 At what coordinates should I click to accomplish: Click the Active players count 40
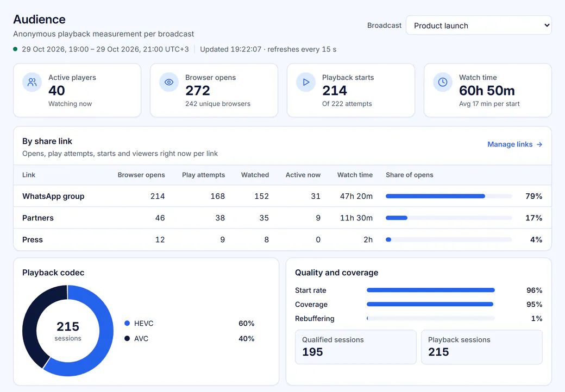pyautogui.click(x=56, y=91)
